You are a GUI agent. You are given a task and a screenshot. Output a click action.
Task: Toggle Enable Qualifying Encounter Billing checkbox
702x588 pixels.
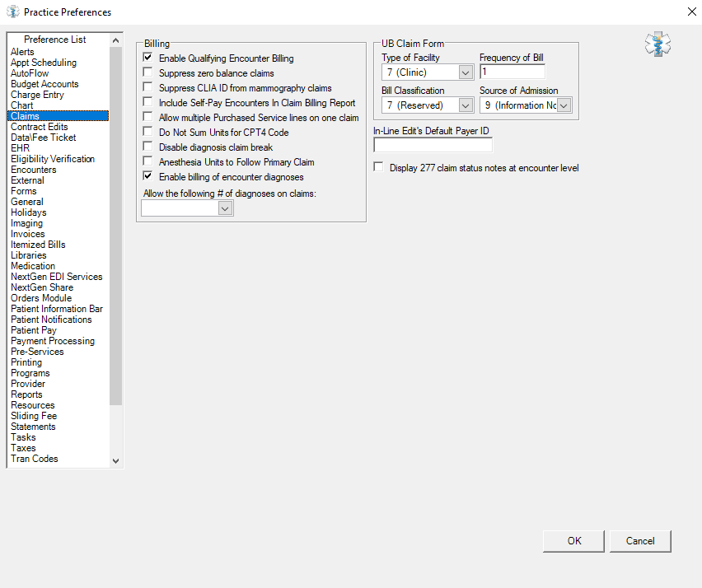pos(147,58)
